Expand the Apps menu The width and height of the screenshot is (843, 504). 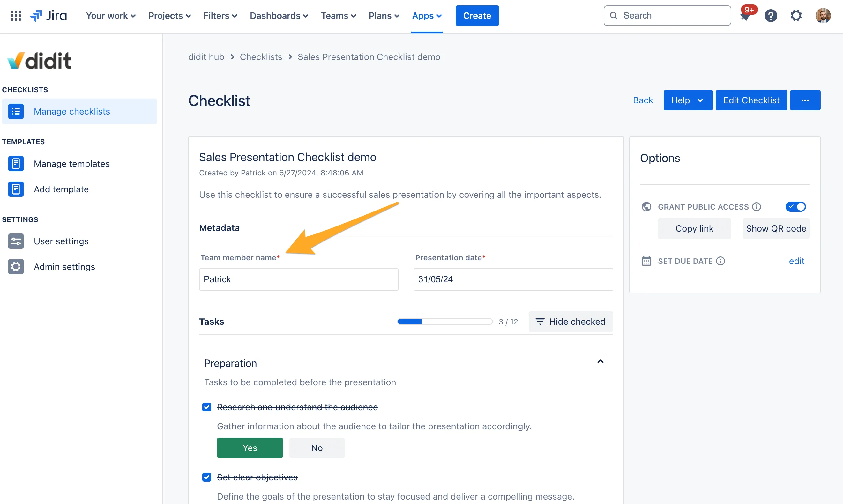point(427,16)
